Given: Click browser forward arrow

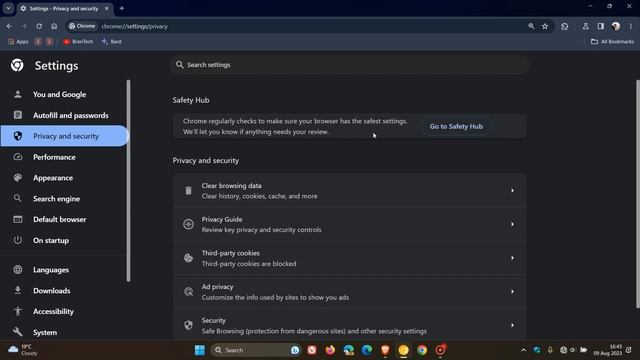Looking at the screenshot, I should coord(24,26).
